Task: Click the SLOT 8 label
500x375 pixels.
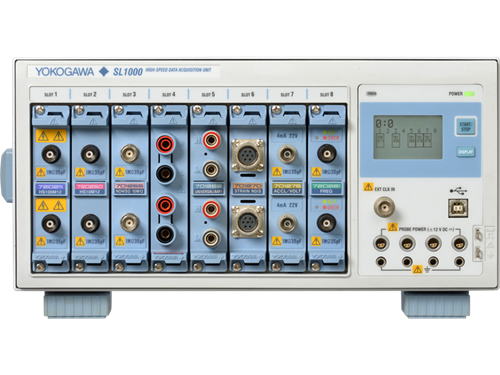Action: pyautogui.click(x=326, y=95)
